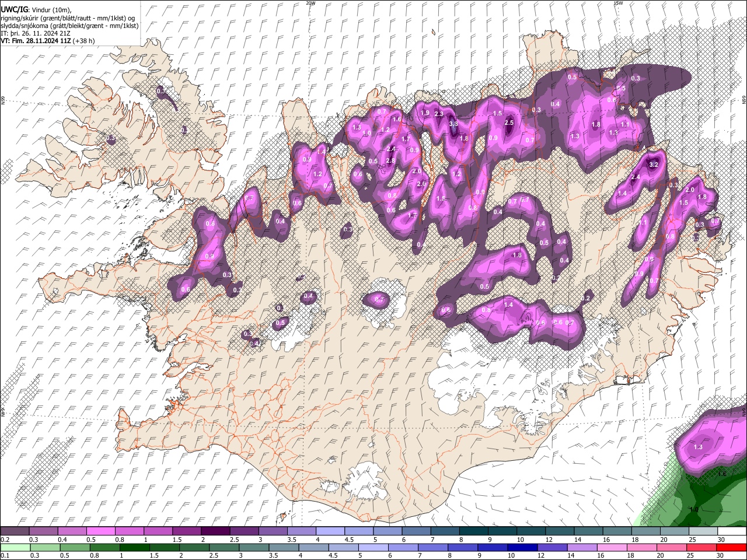
Task: Select the lower legend swatch starting at 2.5
Action: [224, 547]
